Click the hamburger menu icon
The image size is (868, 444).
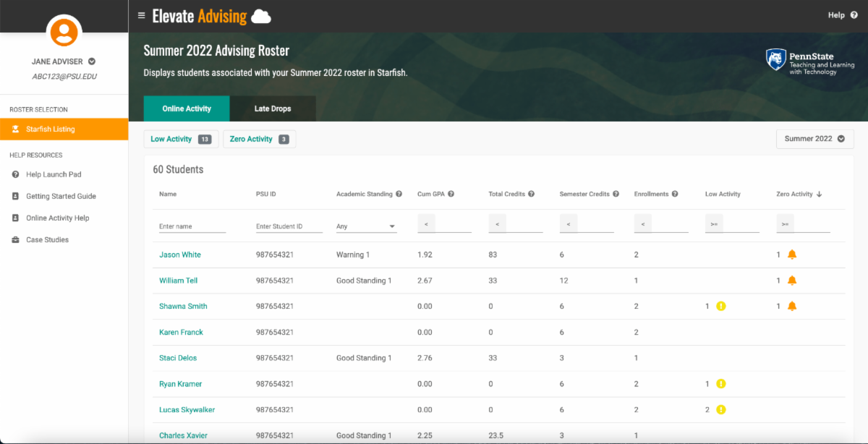coord(141,15)
